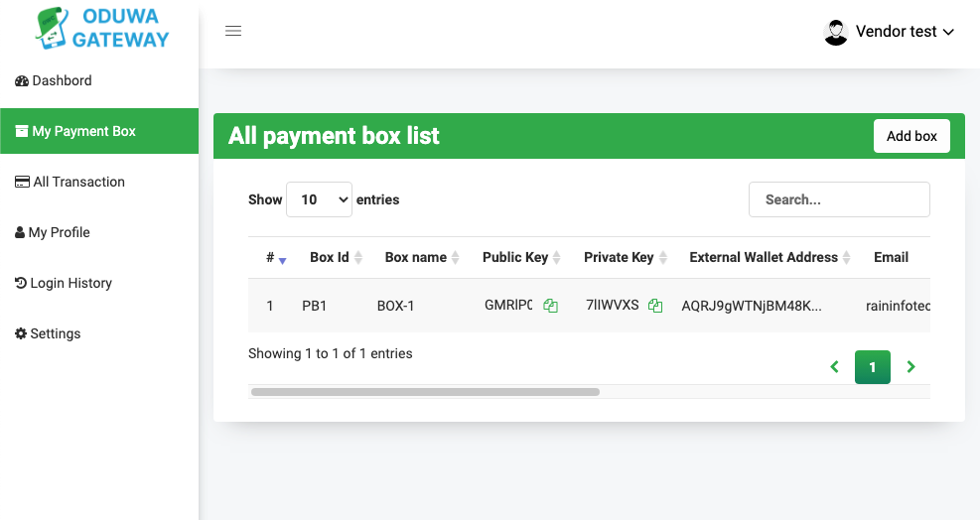Viewport: 980px width, 520px height.
Task: Sort table by Public Key column
Action: pyautogui.click(x=521, y=257)
